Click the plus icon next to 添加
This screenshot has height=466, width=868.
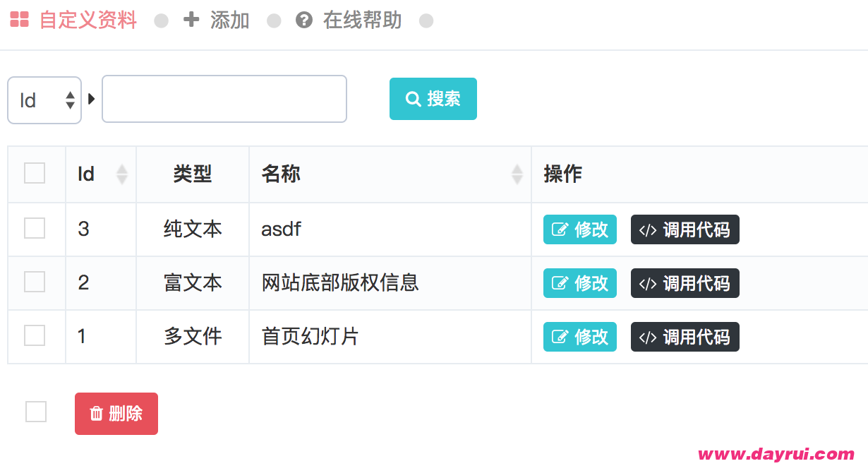[191, 20]
